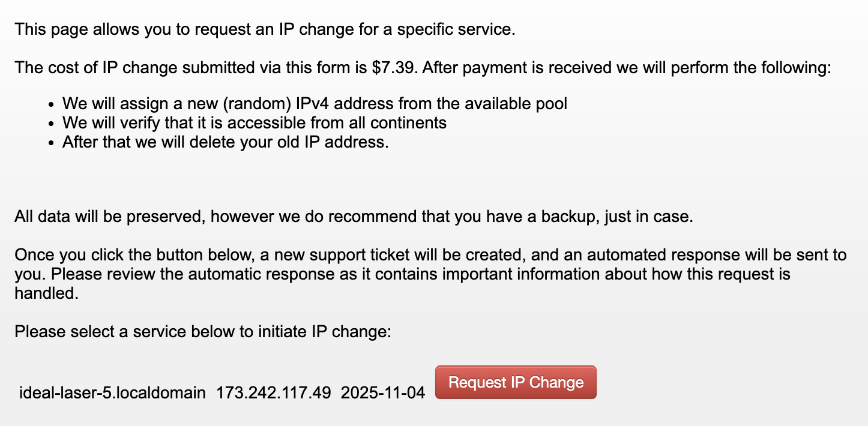868x426 pixels.
Task: Click the 'Please review the automatic response' sentence
Action: point(402,275)
